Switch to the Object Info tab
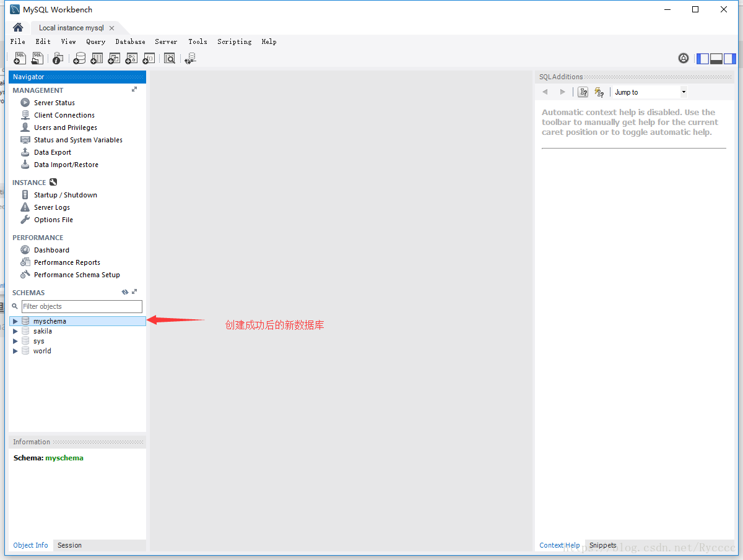 30,545
